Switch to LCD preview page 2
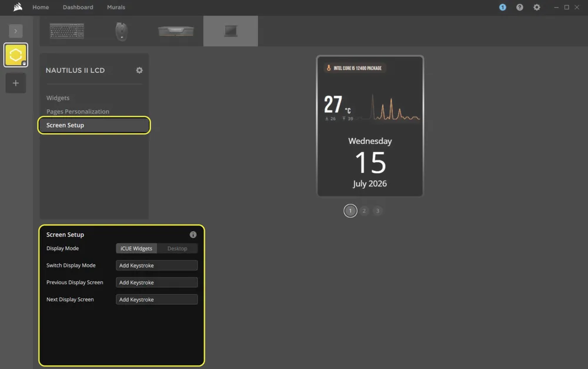588x369 pixels. coord(364,211)
